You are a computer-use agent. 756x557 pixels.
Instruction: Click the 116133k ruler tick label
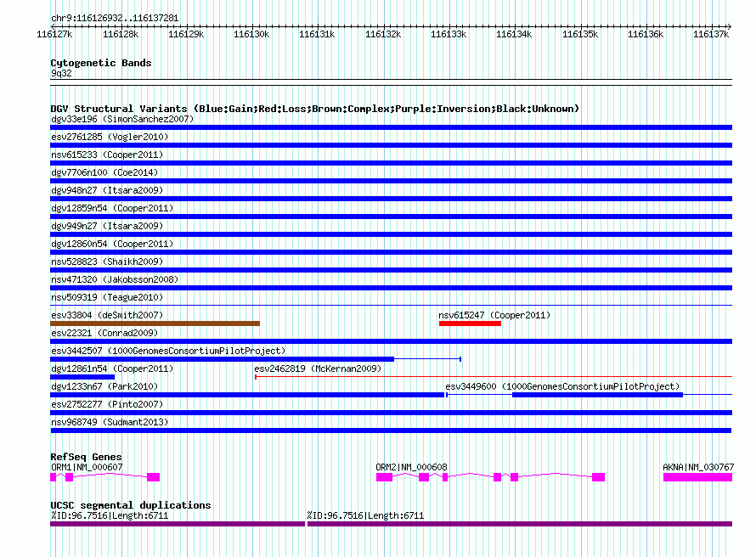point(449,34)
